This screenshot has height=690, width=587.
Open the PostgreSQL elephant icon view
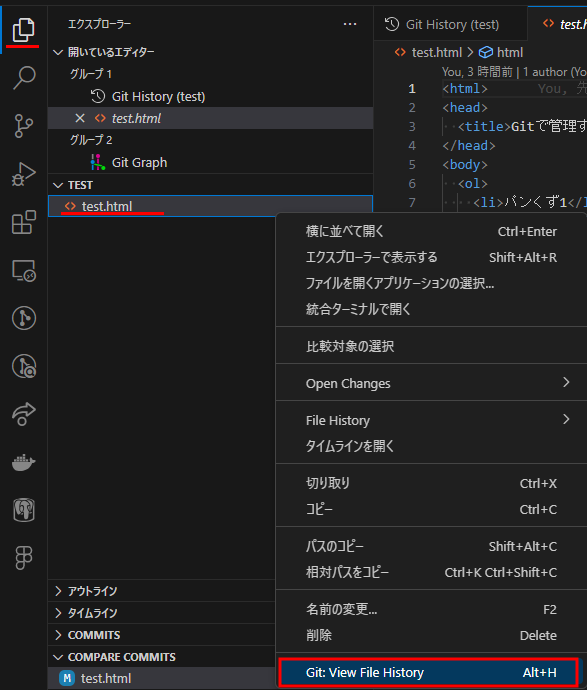pyautogui.click(x=24, y=510)
